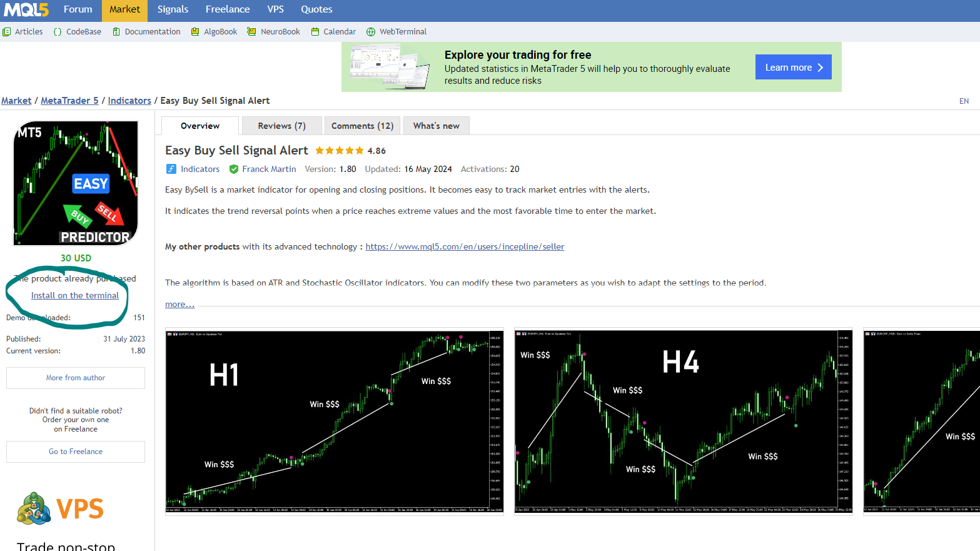This screenshot has width=980, height=551.
Task: Open the H4 chart screenshot
Action: [684, 422]
